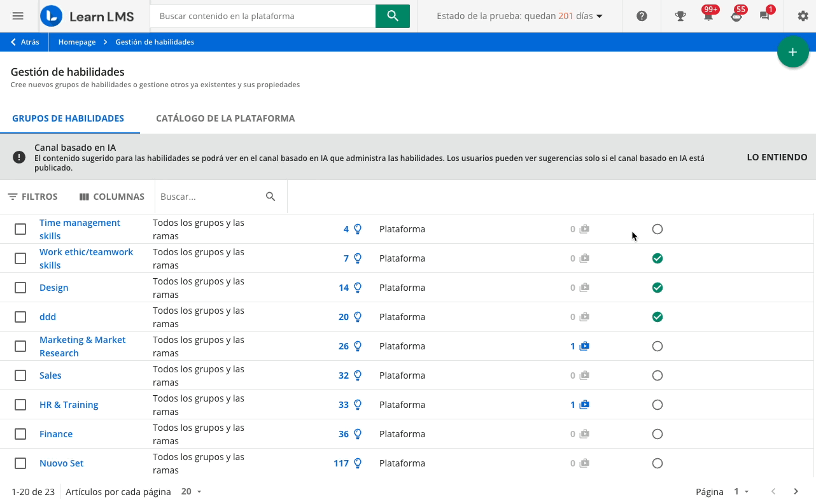Dismiss banner with LO ENTIENDO

(x=777, y=157)
